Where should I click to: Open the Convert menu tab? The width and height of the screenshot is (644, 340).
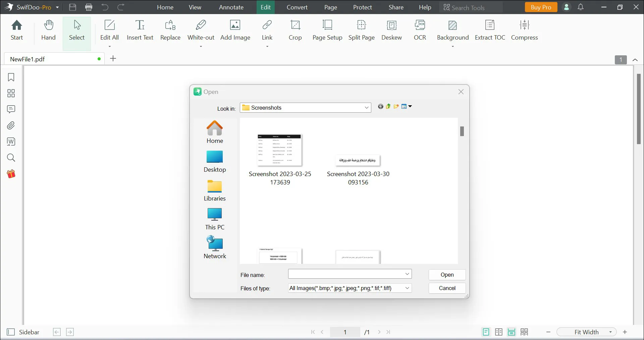click(297, 7)
